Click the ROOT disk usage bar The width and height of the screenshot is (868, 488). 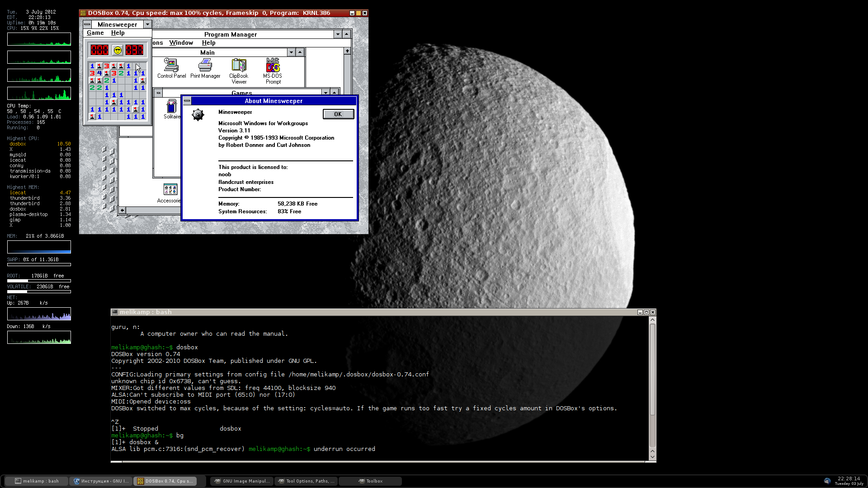pyautogui.click(x=39, y=281)
